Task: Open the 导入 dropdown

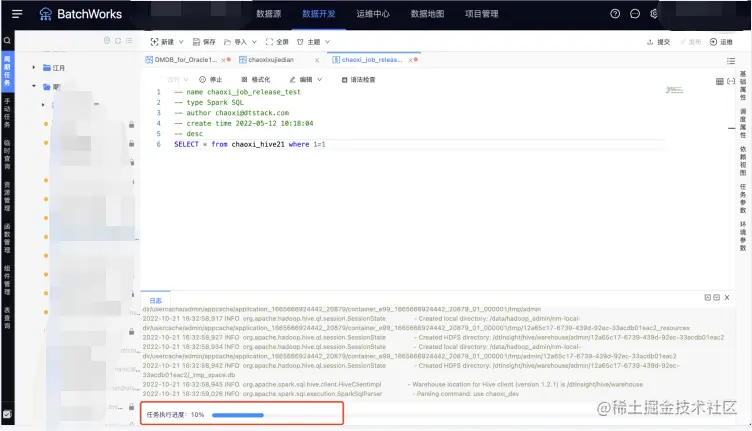Action: pyautogui.click(x=240, y=42)
